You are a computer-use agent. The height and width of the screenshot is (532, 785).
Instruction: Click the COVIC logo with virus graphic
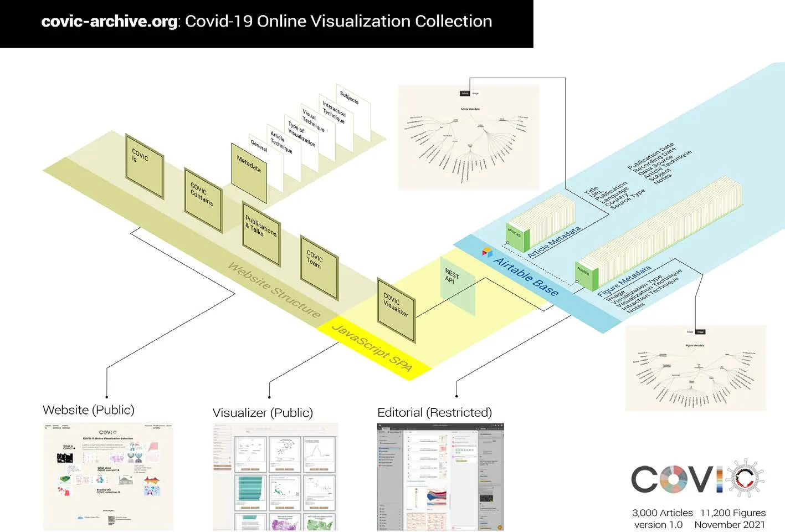point(698,478)
